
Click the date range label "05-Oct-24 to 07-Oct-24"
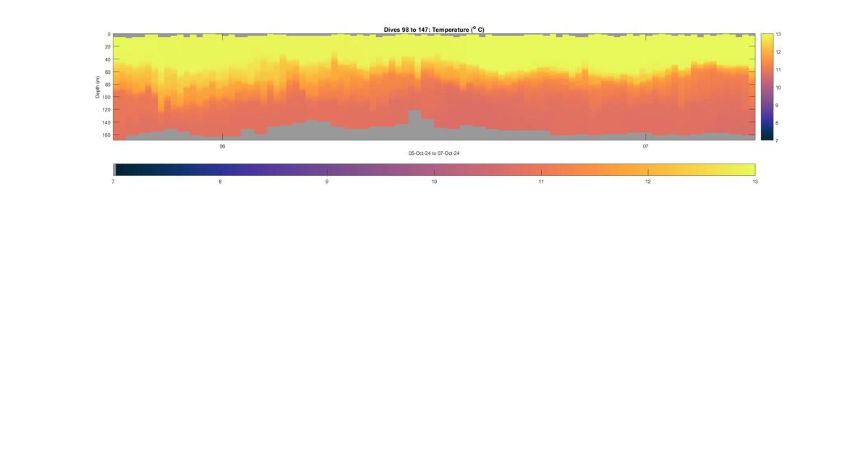434,153
